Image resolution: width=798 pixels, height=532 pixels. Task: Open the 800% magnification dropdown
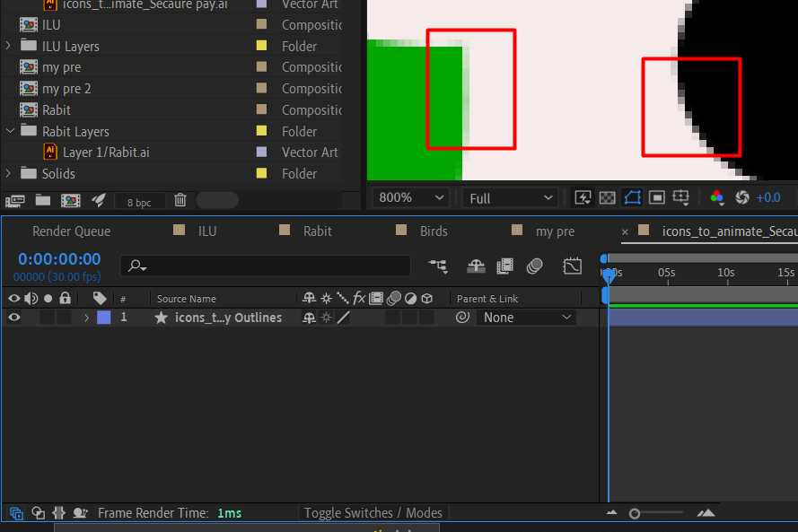pyautogui.click(x=409, y=196)
